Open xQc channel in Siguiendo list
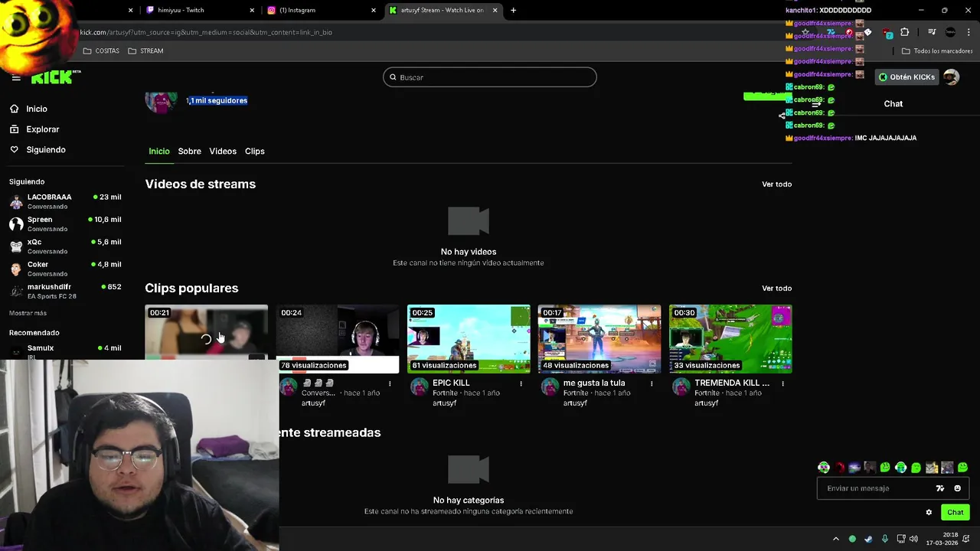 [65, 246]
